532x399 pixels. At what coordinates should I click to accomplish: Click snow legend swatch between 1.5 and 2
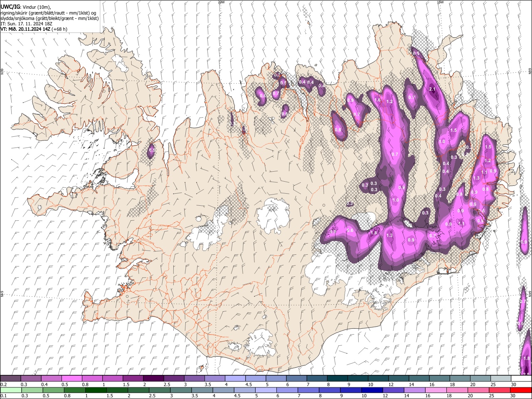click(x=133, y=378)
